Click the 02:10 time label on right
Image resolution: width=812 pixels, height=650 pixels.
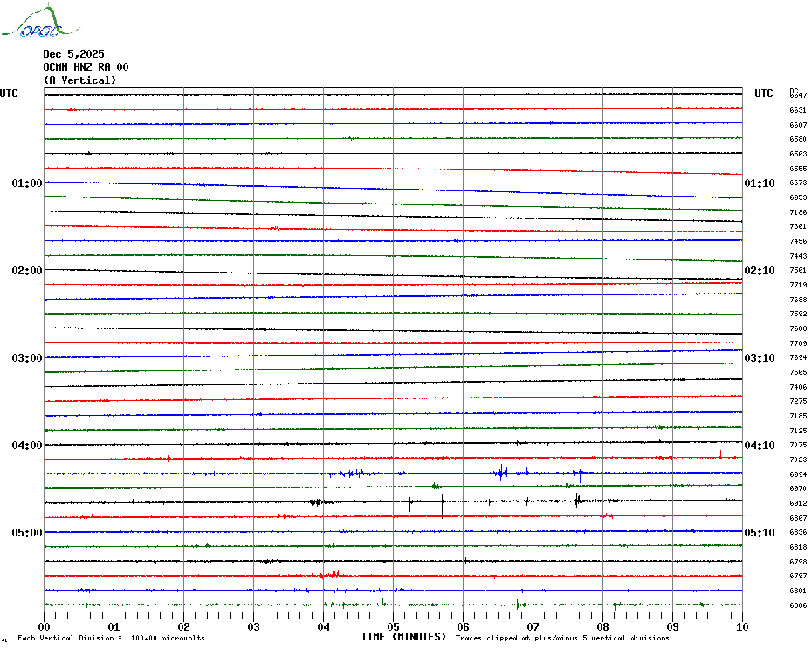click(759, 271)
